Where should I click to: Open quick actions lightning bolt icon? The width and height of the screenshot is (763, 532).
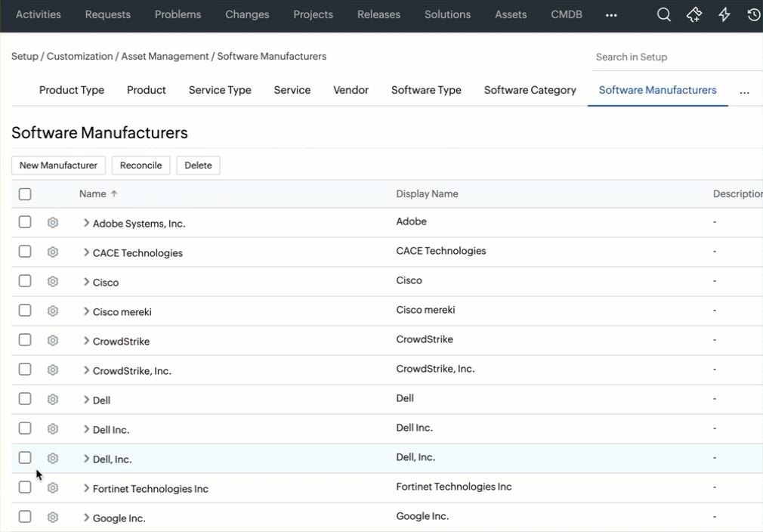click(x=724, y=14)
